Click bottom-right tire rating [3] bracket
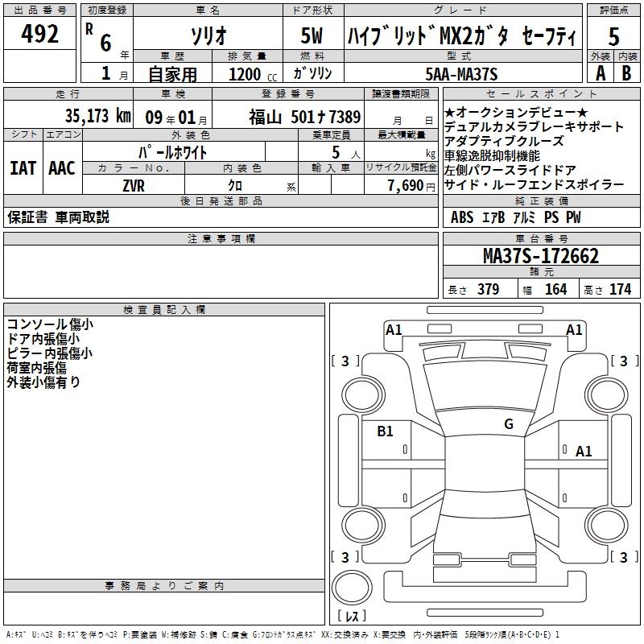 coord(623,557)
